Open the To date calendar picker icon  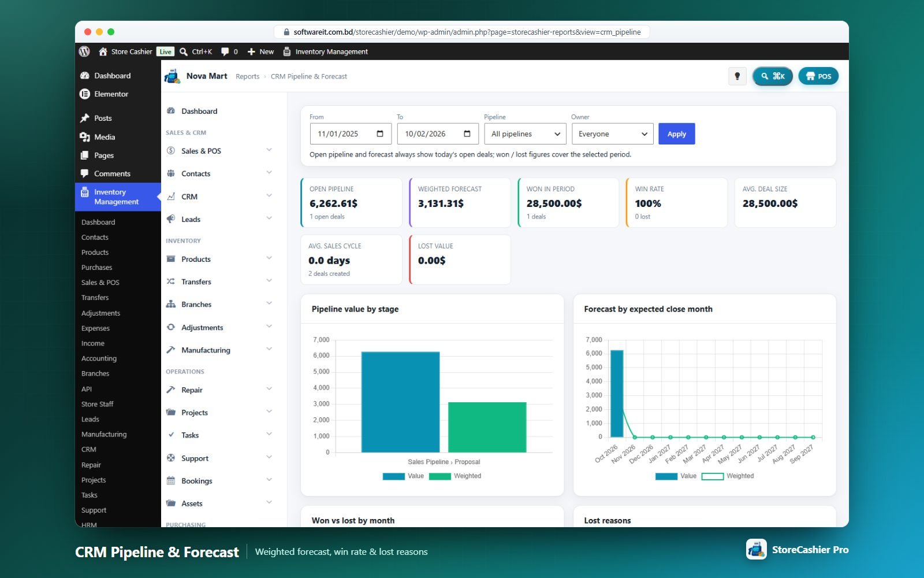point(467,134)
